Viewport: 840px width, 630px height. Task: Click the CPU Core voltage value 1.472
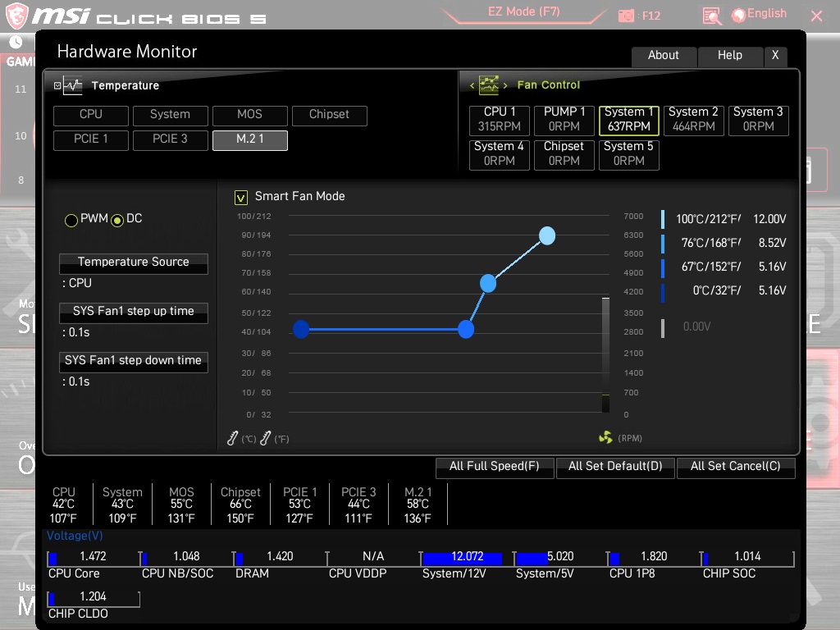tap(94, 557)
